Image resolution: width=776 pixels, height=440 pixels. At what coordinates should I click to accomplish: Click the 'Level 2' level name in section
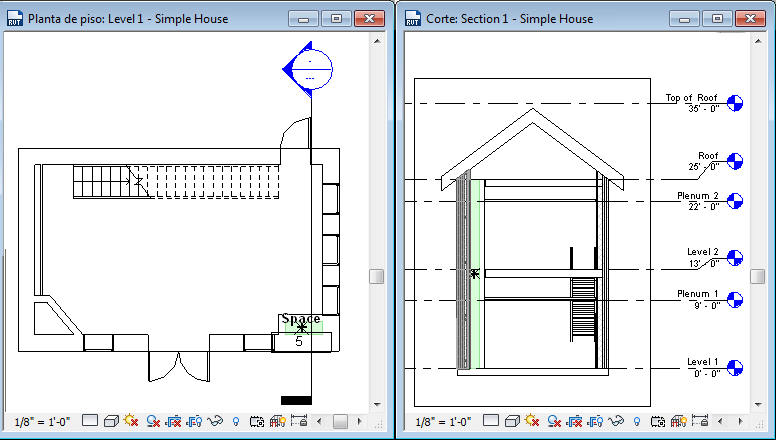tap(703, 252)
